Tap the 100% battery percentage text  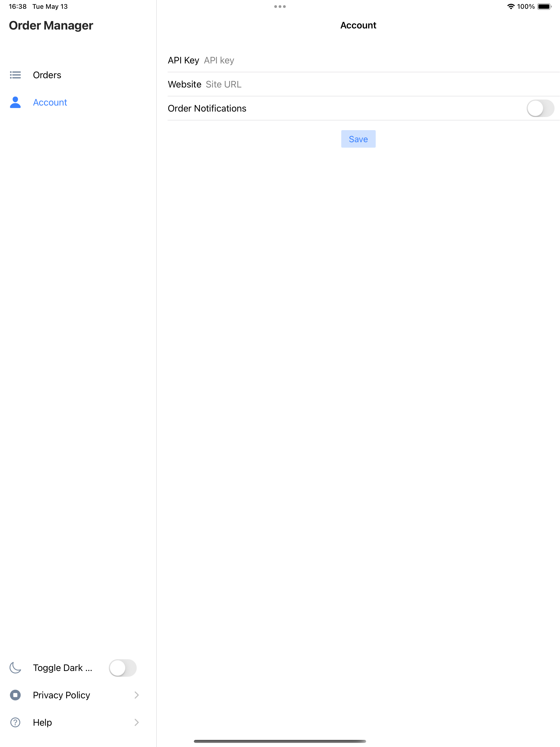[526, 6]
